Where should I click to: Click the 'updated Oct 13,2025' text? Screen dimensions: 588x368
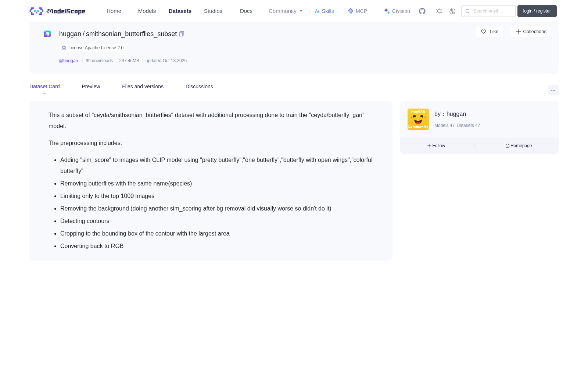click(166, 61)
